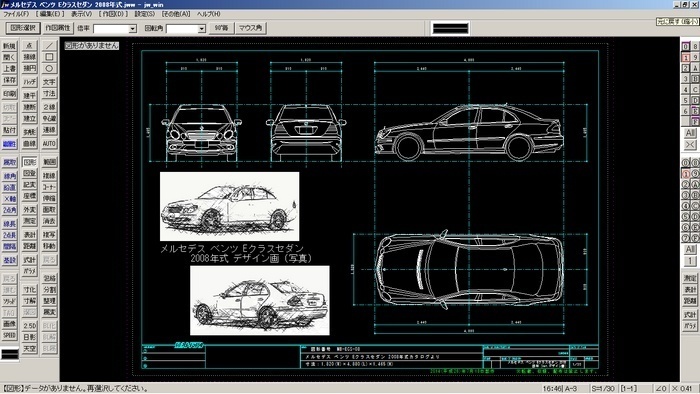Select the 2線 double line tool

pos(49,107)
